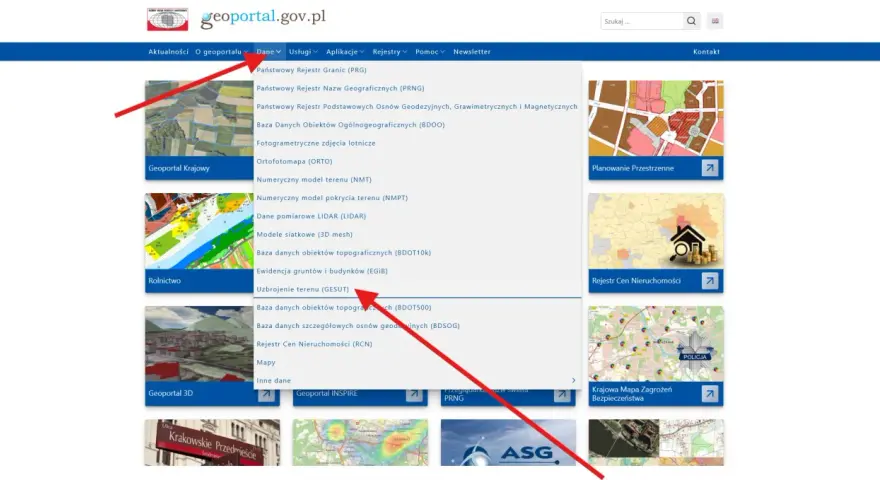Screen dimensions: 880x480
Task: Expand the Inne dane submenu
Action: (418, 381)
